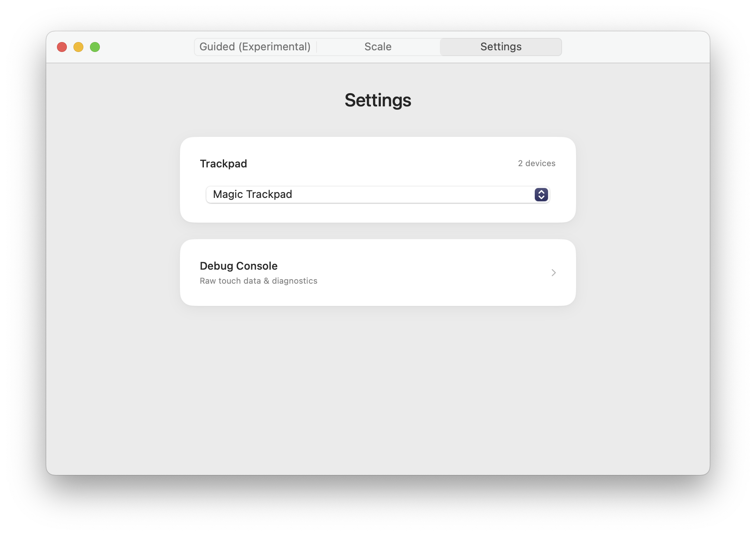Viewport: 756px width, 536px height.
Task: Select the Settings tab in the toolbar
Action: (501, 47)
